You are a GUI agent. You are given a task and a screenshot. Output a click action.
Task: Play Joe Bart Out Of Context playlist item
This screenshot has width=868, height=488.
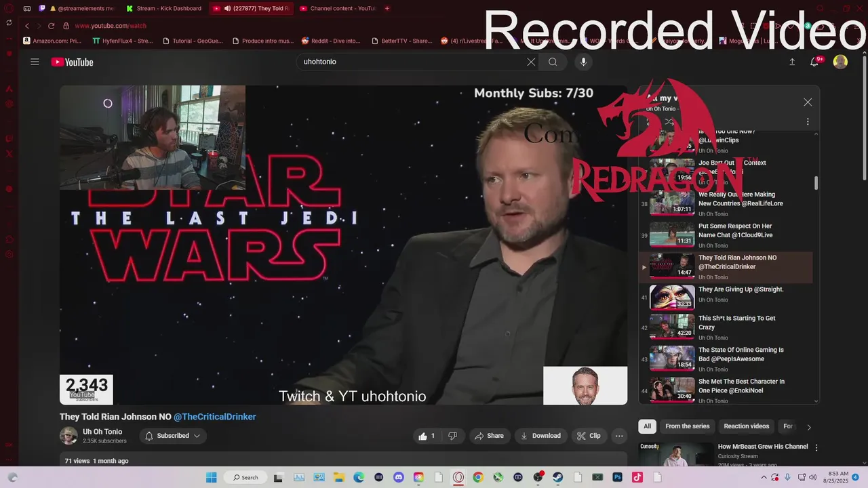(726, 171)
